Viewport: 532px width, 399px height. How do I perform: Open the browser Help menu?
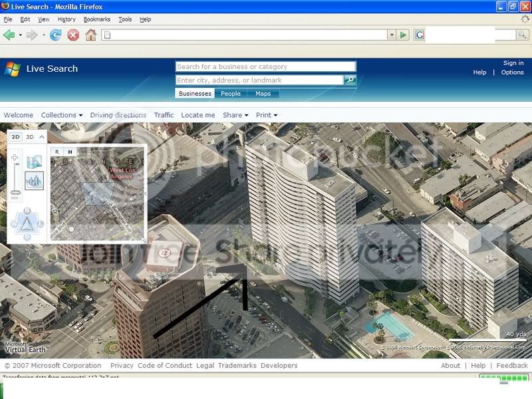click(145, 19)
